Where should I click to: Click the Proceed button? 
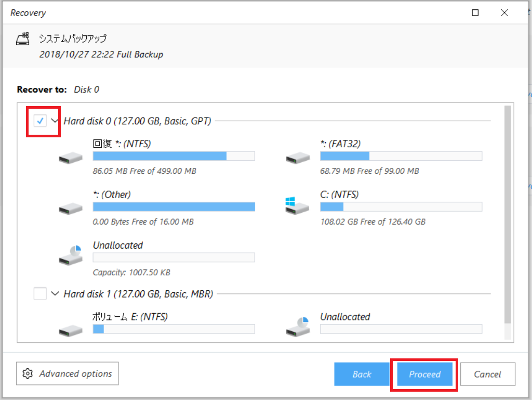tap(424, 374)
